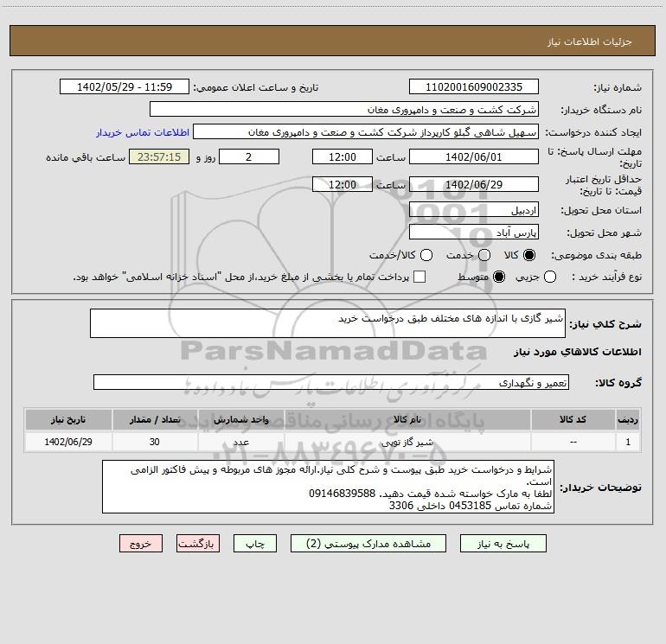
Task: Click the general need description text box
Action: (328, 323)
